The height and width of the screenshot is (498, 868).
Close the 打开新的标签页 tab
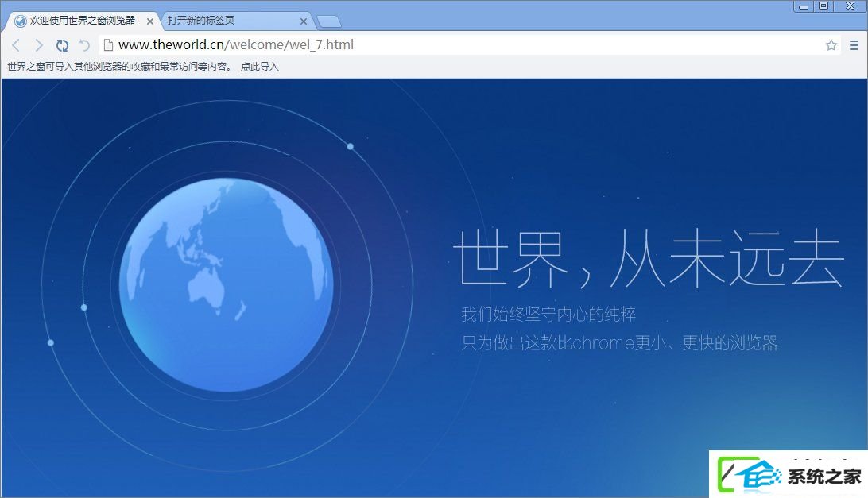coord(304,21)
